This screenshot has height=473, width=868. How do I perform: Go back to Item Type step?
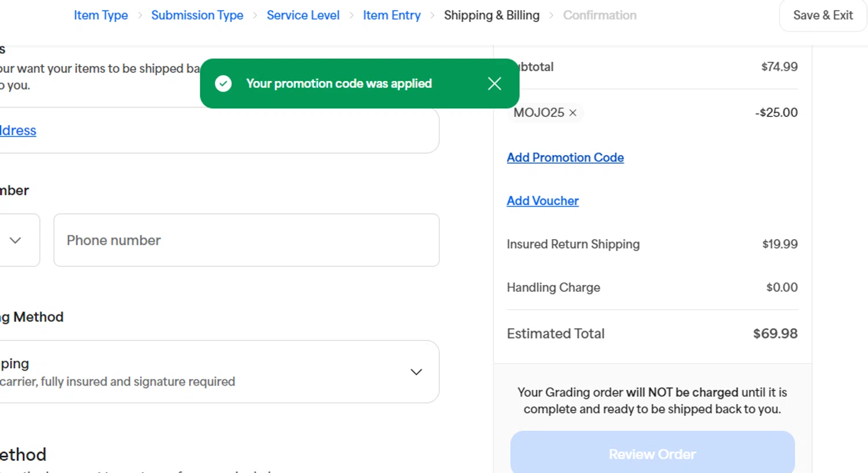(x=101, y=15)
